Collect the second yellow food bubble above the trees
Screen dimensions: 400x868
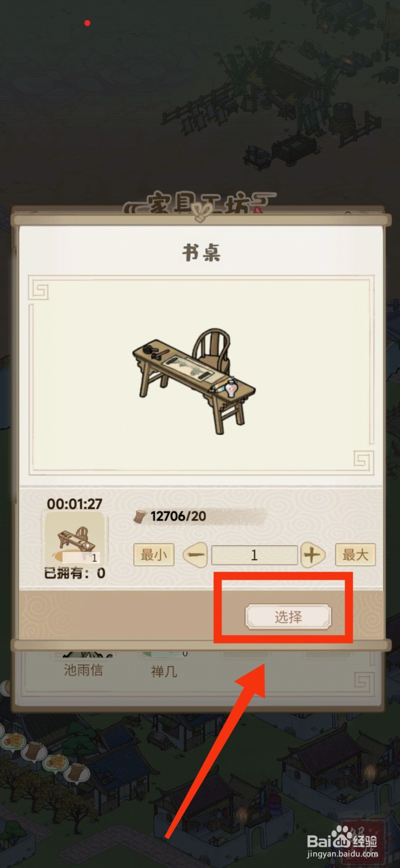coord(56,763)
